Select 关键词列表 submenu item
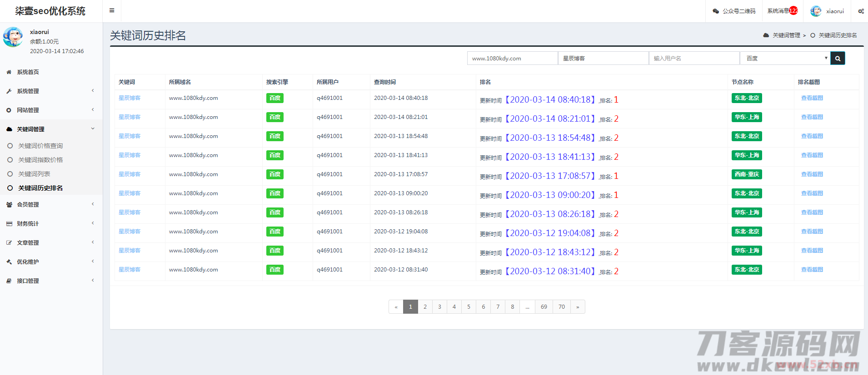The width and height of the screenshot is (868, 375). coord(34,174)
